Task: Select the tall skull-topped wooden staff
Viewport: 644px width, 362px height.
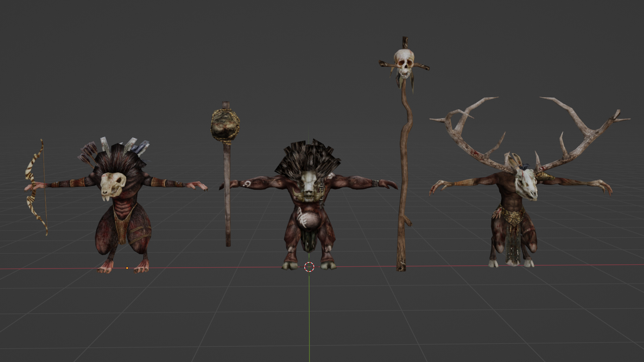Action: pyautogui.click(x=404, y=154)
